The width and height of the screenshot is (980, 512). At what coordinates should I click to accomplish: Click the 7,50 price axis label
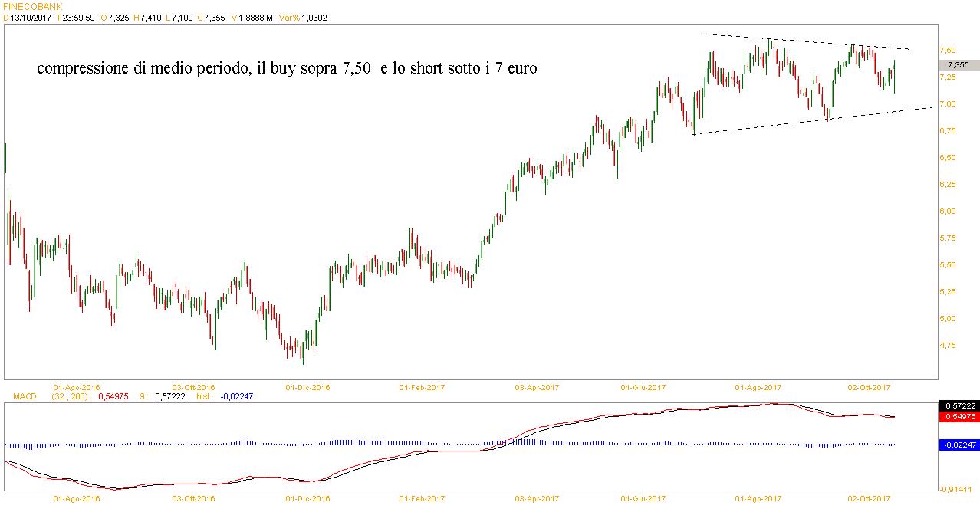click(948, 51)
